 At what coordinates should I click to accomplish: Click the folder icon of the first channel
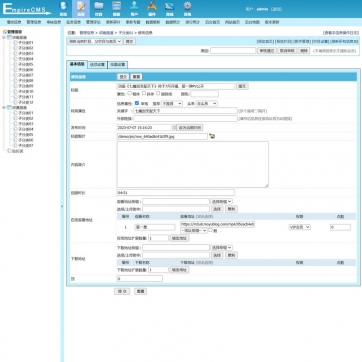[x=9, y=37]
